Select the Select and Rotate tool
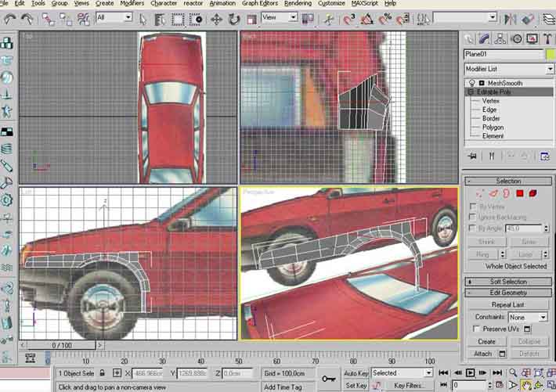The width and height of the screenshot is (556, 392). [x=236, y=17]
